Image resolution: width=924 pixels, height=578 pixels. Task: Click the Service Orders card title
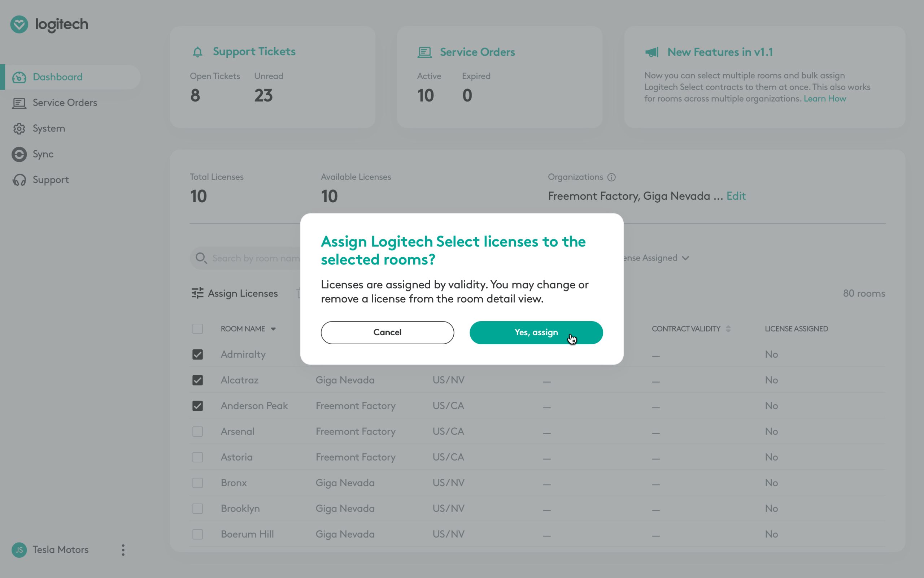[x=477, y=52]
